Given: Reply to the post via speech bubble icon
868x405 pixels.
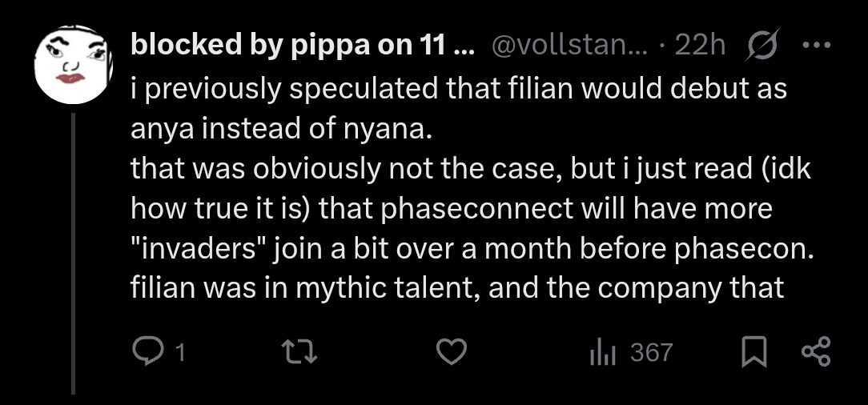Looking at the screenshot, I should [147, 352].
